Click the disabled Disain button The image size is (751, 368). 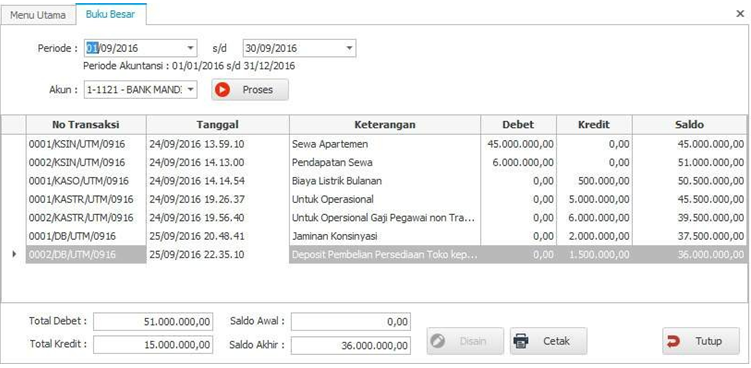(x=465, y=341)
